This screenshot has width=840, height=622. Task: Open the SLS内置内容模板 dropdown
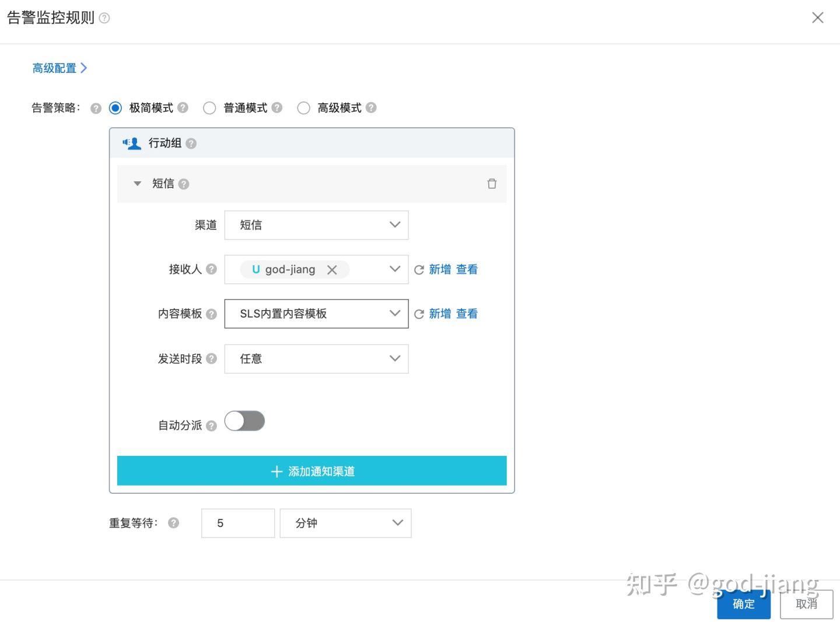point(316,314)
